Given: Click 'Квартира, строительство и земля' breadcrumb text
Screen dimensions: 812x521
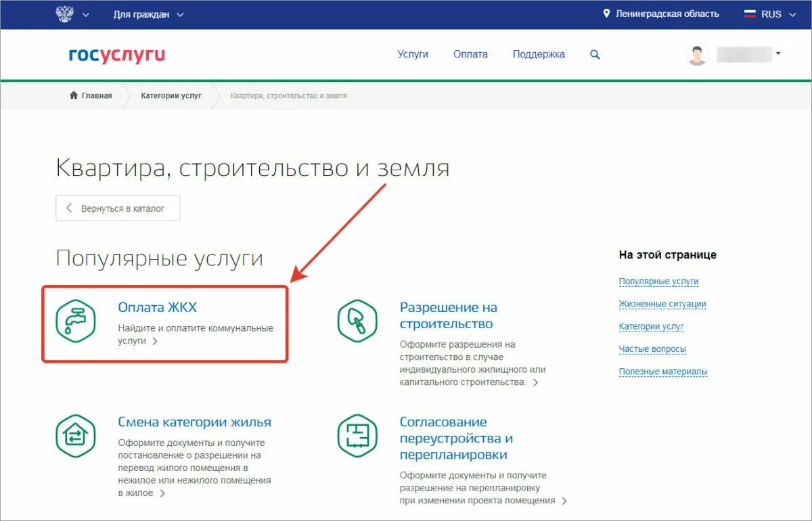Looking at the screenshot, I should point(289,96).
